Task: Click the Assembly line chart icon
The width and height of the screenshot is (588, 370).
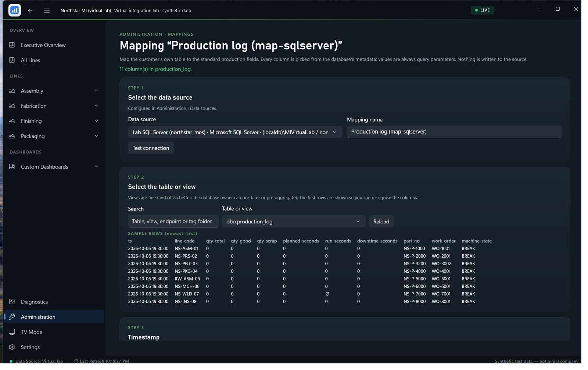Action: (x=12, y=91)
